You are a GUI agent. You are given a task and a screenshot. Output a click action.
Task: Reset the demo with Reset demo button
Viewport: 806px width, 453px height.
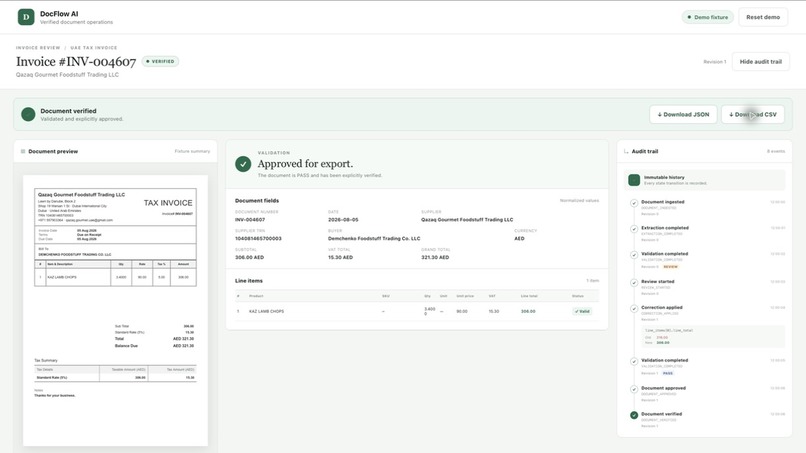pos(763,17)
